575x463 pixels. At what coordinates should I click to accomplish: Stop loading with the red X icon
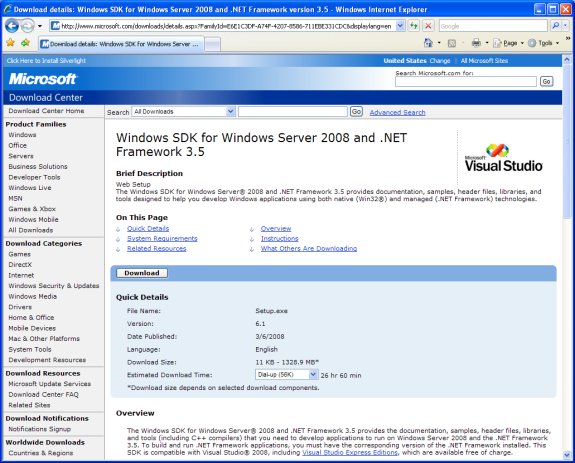pyautogui.click(x=428, y=26)
